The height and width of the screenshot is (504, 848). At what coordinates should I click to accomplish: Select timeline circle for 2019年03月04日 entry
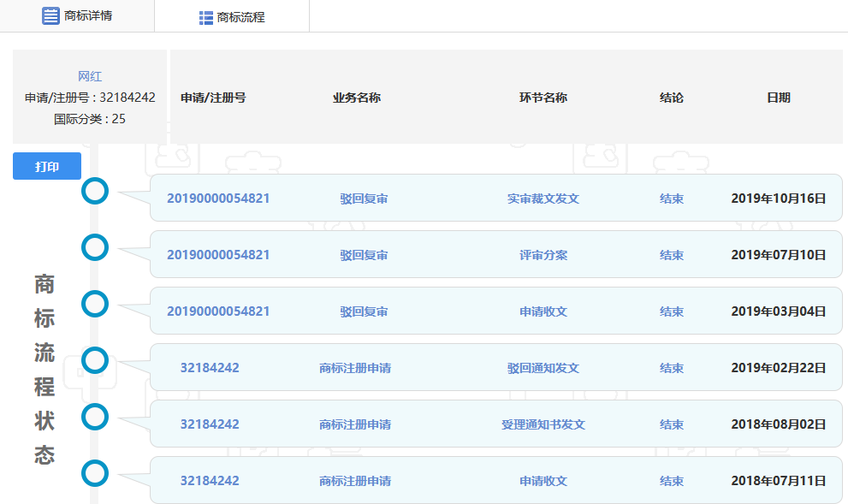[95, 304]
